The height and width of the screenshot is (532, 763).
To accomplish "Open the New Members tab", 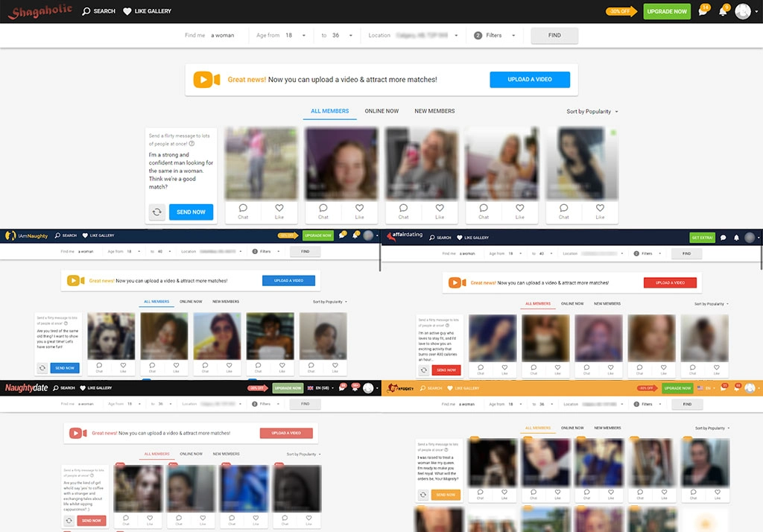I will tap(434, 111).
